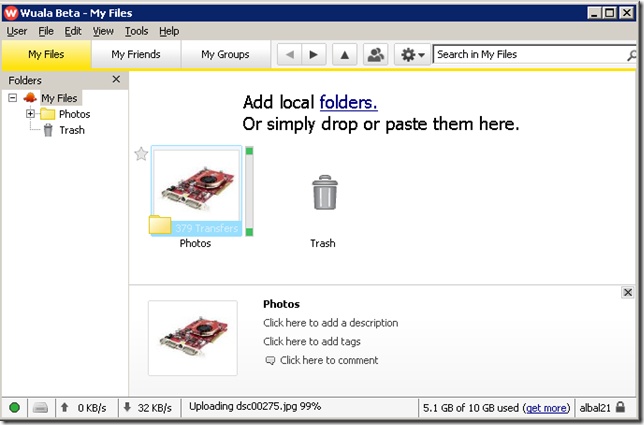Click here to comment text

coord(329,361)
